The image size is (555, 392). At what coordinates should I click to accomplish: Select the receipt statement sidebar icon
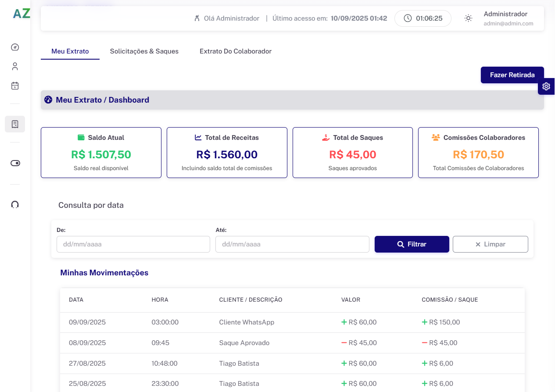(15, 124)
